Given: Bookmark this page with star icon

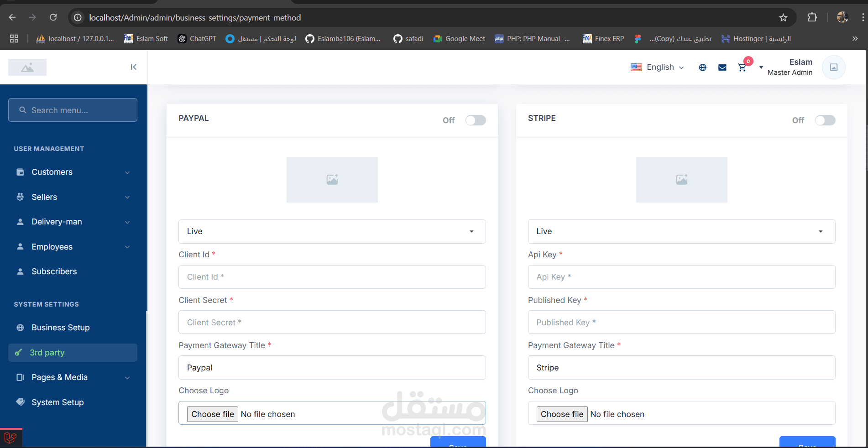Looking at the screenshot, I should 784,17.
